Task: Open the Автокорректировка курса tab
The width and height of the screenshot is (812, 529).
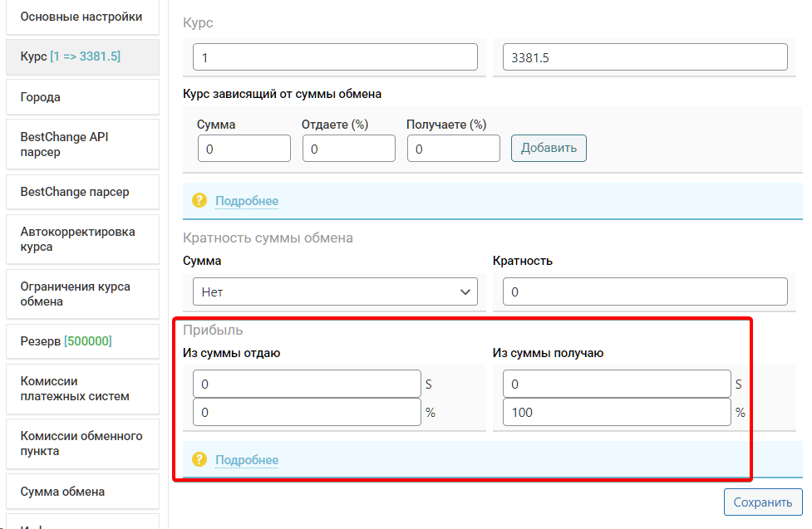Action: [x=81, y=239]
